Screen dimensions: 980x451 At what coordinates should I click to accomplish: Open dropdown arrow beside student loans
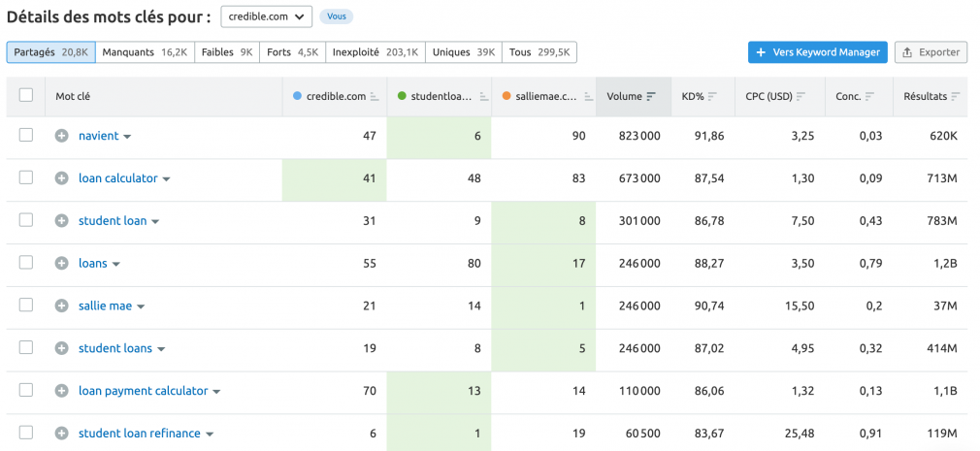click(x=161, y=349)
